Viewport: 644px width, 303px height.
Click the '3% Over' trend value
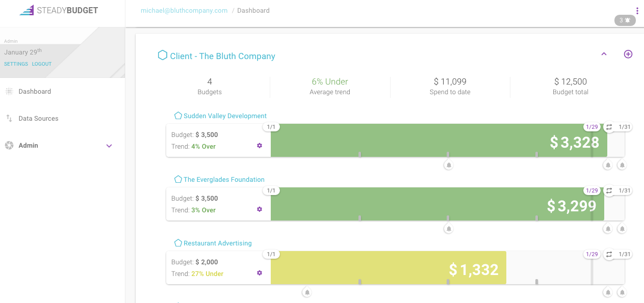pos(203,210)
